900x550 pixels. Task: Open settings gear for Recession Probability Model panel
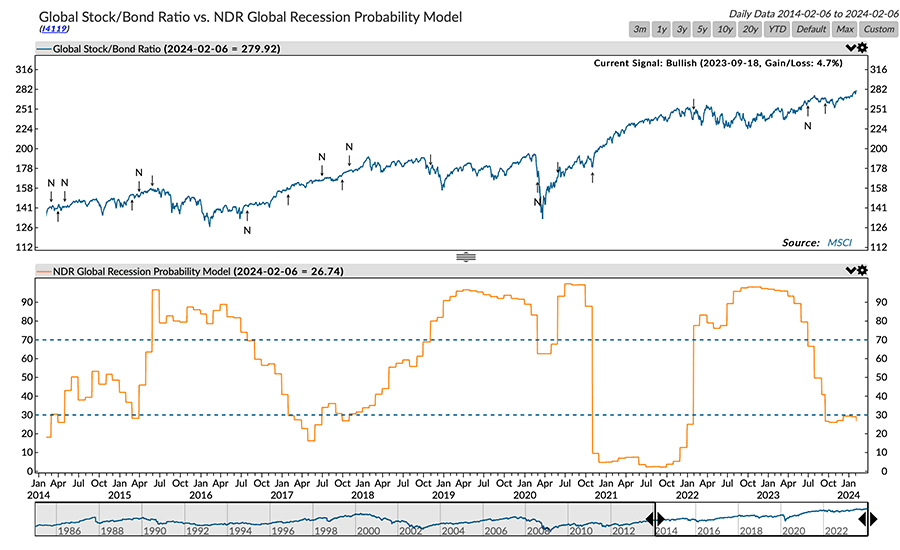pyautogui.click(x=863, y=271)
